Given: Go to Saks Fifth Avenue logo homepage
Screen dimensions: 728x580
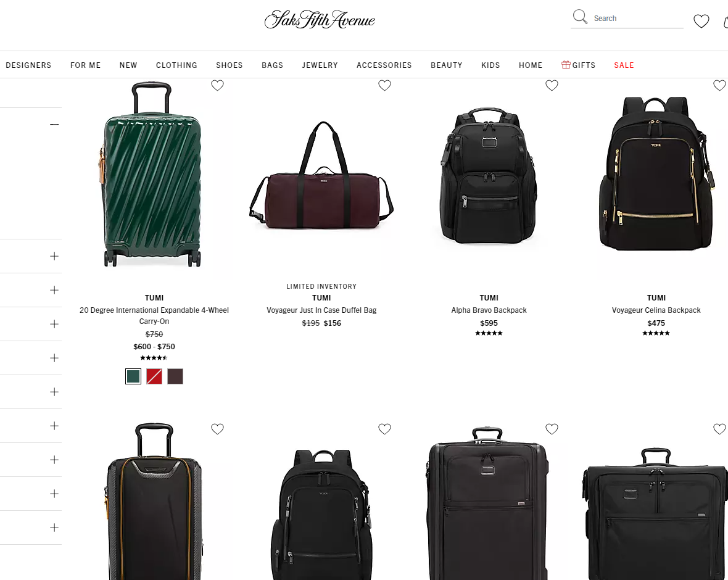Looking at the screenshot, I should tap(320, 20).
